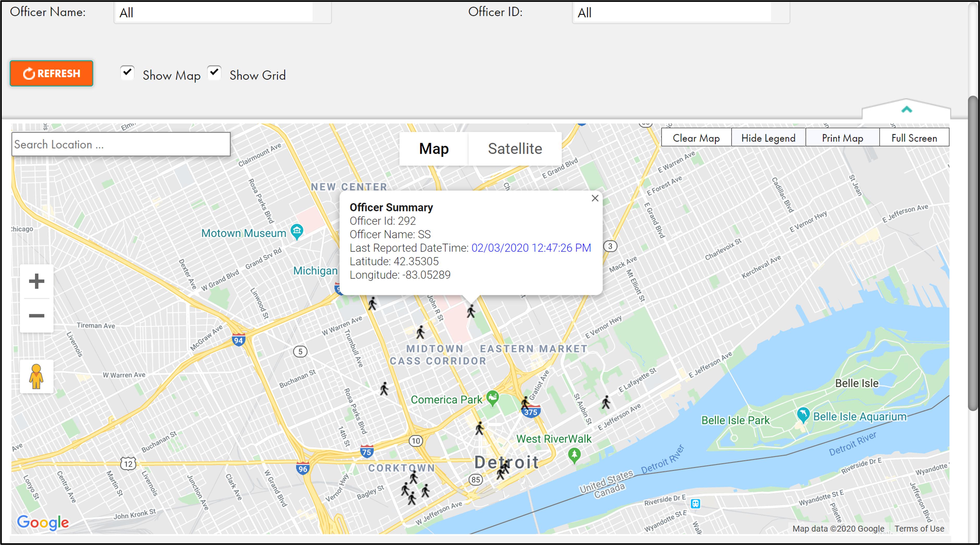Click the officer marker under the summary popup
Viewport: 980px width, 545px height.
click(471, 311)
